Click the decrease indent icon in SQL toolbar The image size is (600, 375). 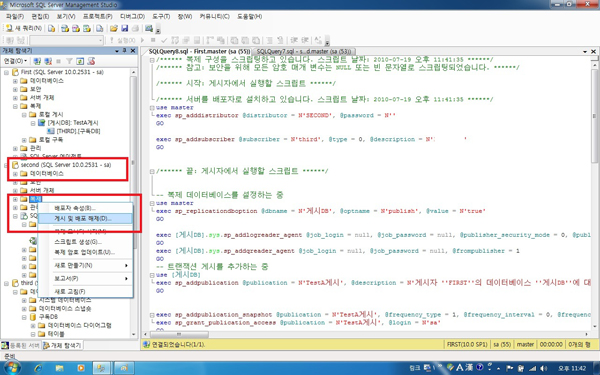click(x=294, y=40)
